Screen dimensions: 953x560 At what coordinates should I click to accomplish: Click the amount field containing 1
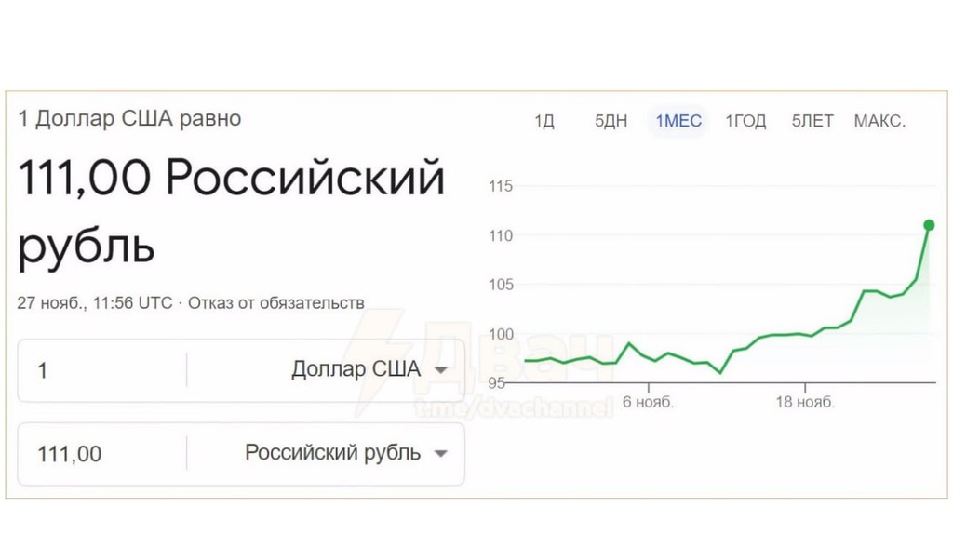coord(102,370)
